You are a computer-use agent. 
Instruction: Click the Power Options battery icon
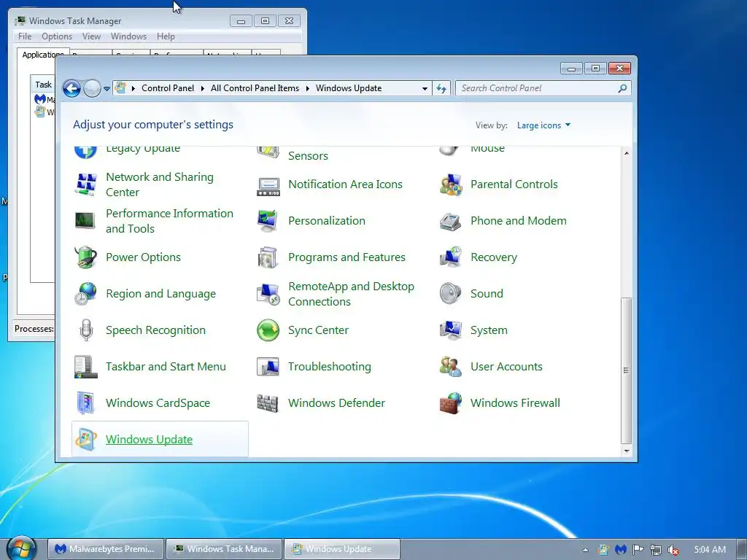click(86, 257)
